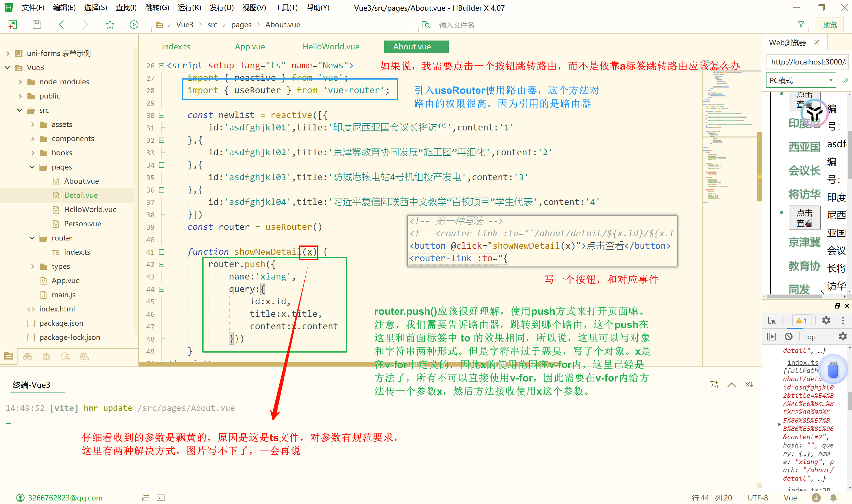Open the PC模式 dropdown
The image size is (852, 504).
(801, 80)
